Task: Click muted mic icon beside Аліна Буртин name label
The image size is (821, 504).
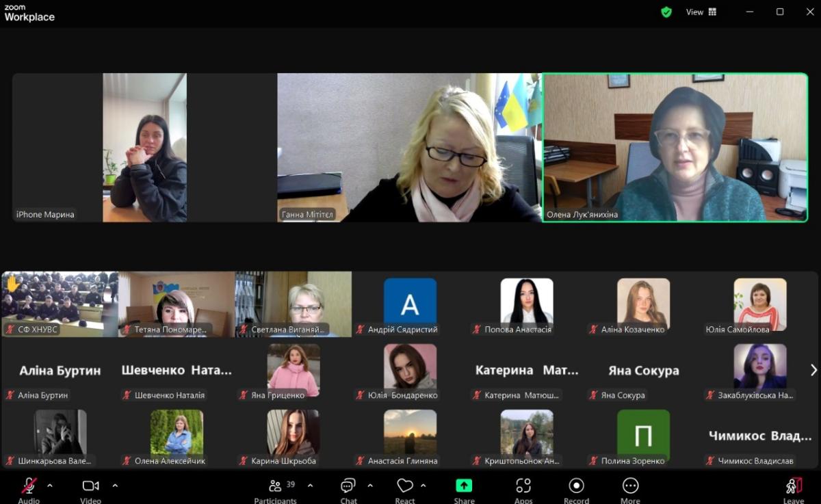Action: point(10,395)
